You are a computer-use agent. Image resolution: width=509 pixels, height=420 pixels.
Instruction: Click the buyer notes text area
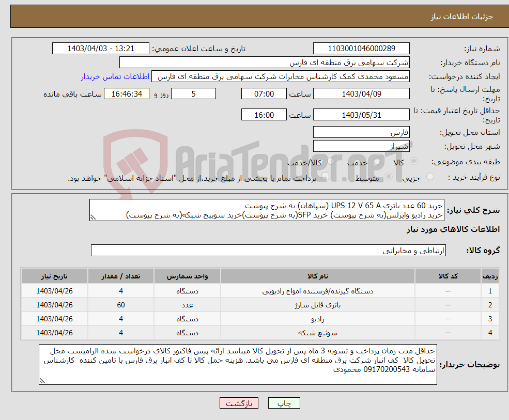[238, 365]
